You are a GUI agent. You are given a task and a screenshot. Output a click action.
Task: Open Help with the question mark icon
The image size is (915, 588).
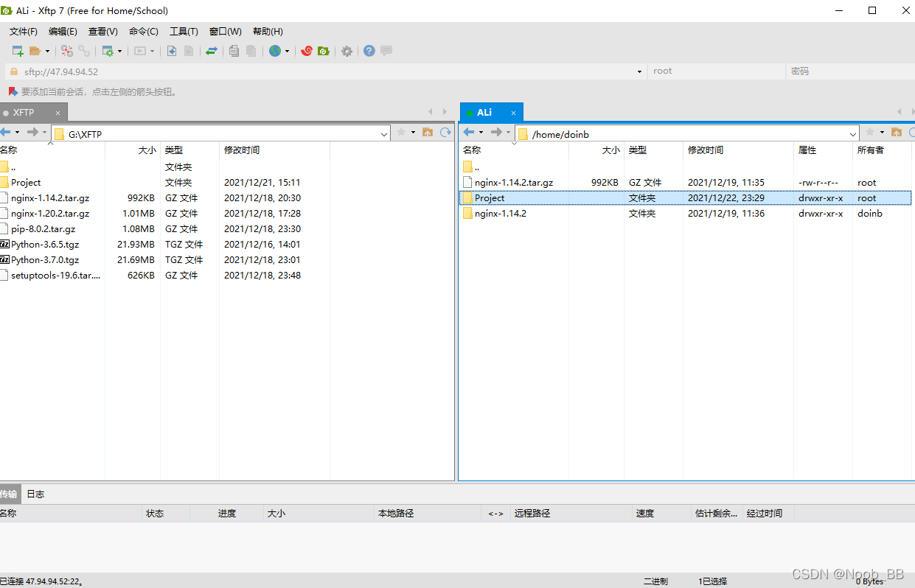click(369, 51)
